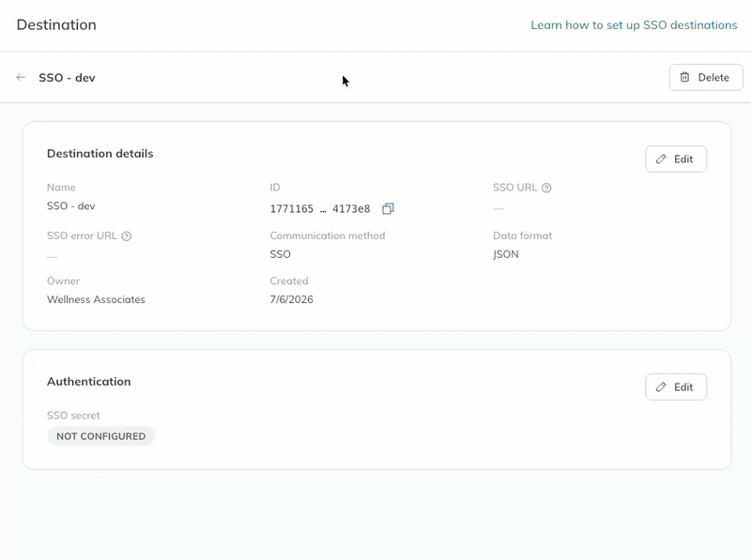This screenshot has width=751, height=560.
Task: Click the Communication method value SSO
Action: click(280, 254)
